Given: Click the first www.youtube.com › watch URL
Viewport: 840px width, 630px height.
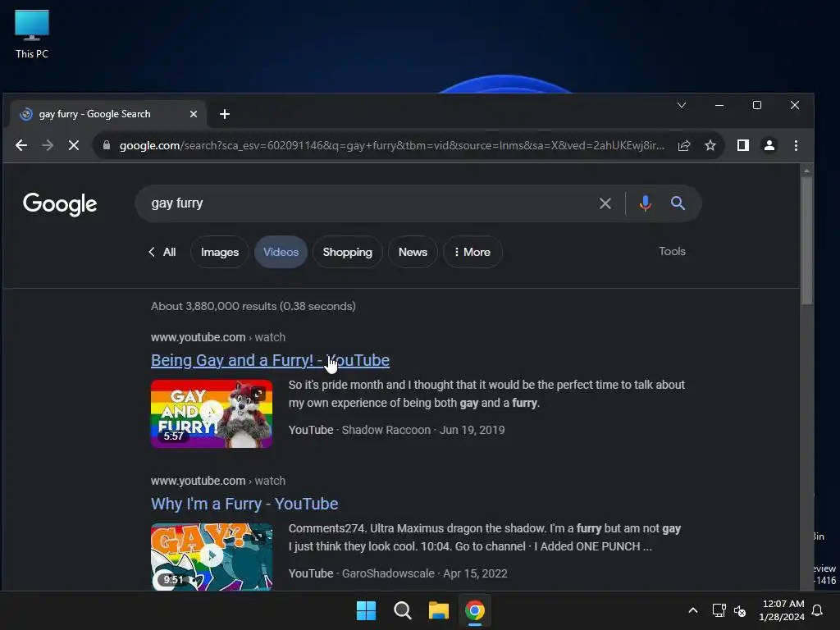Looking at the screenshot, I should (218, 337).
